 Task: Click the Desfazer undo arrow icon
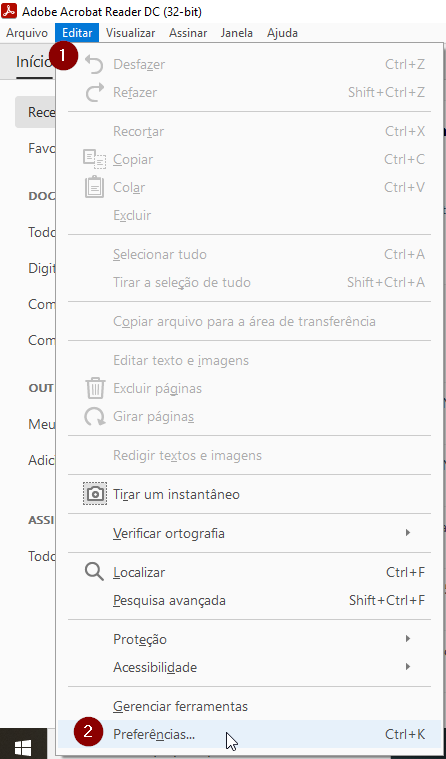pos(94,64)
